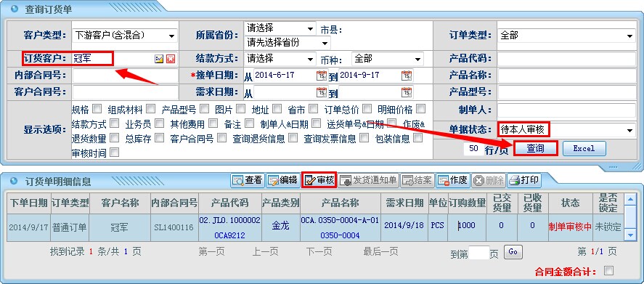This screenshot has width=644, height=284.
Task: Clear the 订货客户 field with red X icon
Action: coord(171,59)
